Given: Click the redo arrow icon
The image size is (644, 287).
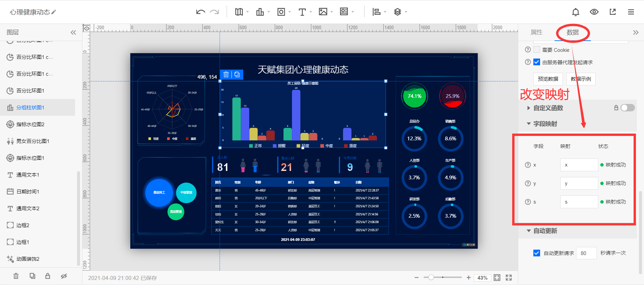Looking at the screenshot, I should coord(214,12).
